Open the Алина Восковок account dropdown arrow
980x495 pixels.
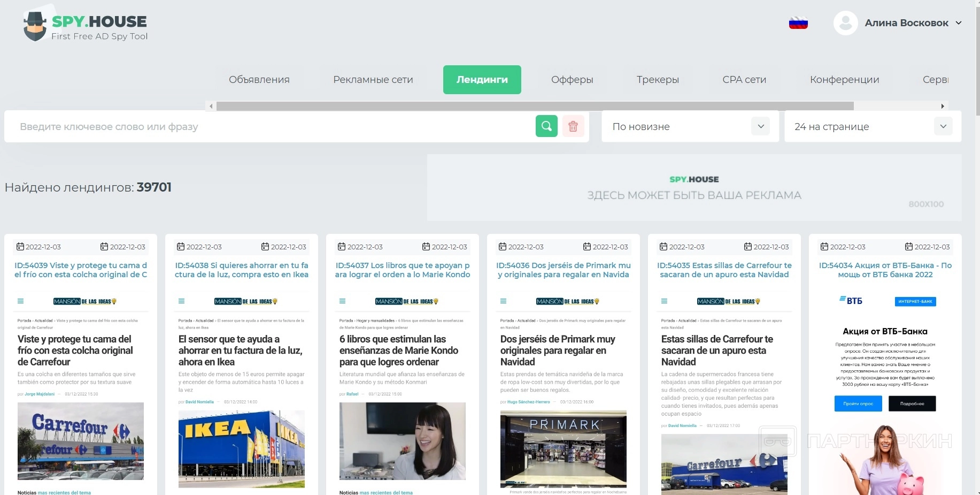(x=959, y=23)
